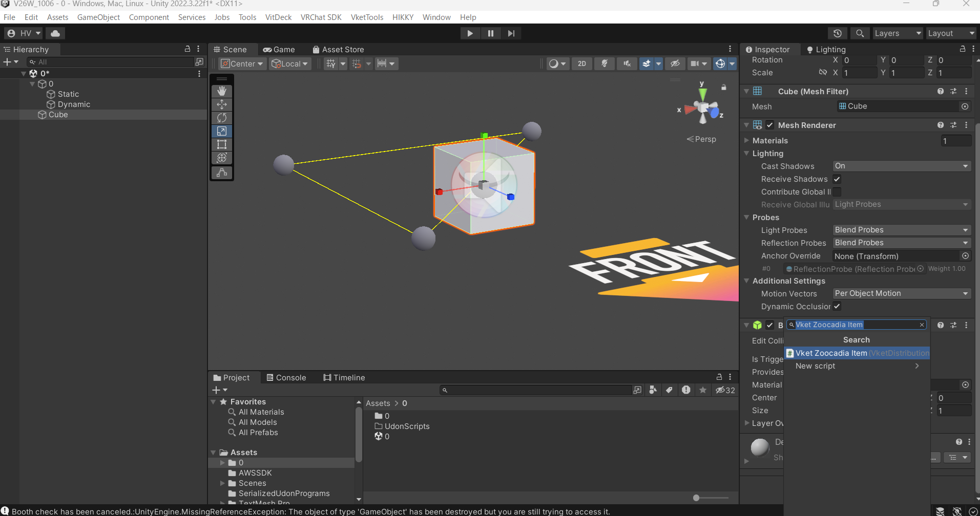Clear the component search field
This screenshot has width=980, height=516.
(922, 325)
